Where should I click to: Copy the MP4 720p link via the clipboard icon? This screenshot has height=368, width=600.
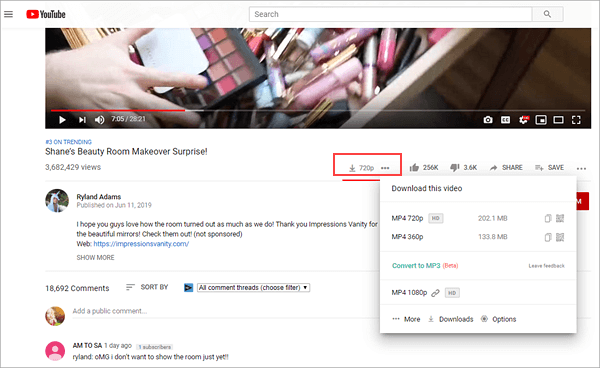coord(548,218)
